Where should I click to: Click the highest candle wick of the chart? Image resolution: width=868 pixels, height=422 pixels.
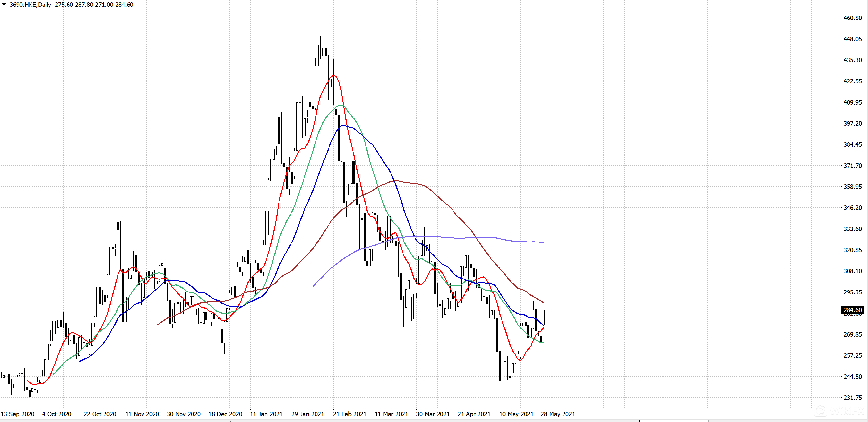click(x=326, y=20)
